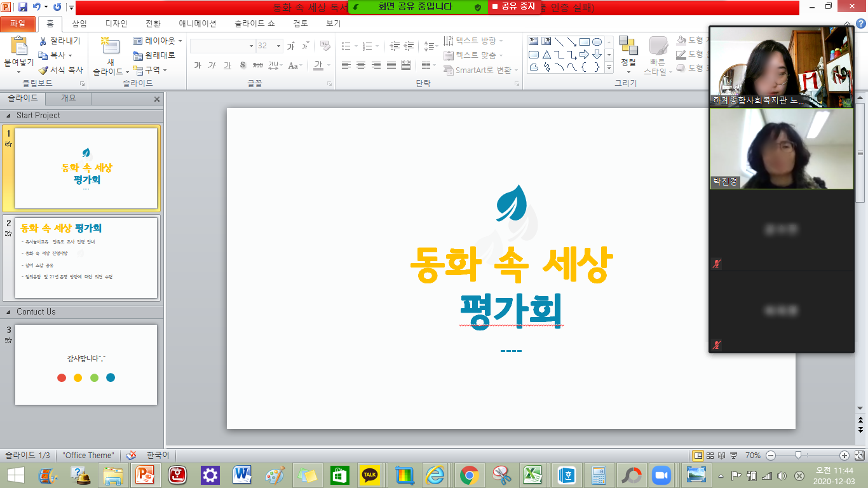Open the Insert (삽입) ribbon tab
Viewport: 868px width, 488px height.
[79, 24]
